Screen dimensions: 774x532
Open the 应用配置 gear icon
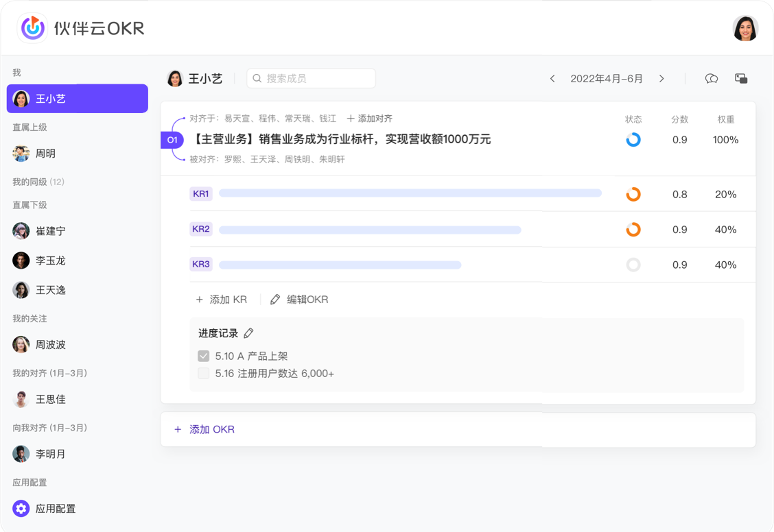pyautogui.click(x=21, y=509)
